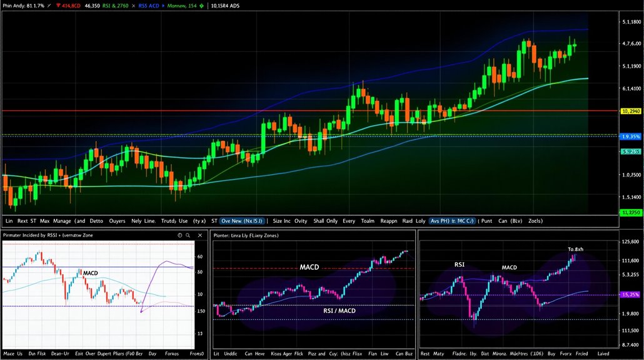
Task: Toggle the highlighted Avs PH) ir. MC C/) button
Action: [452, 221]
